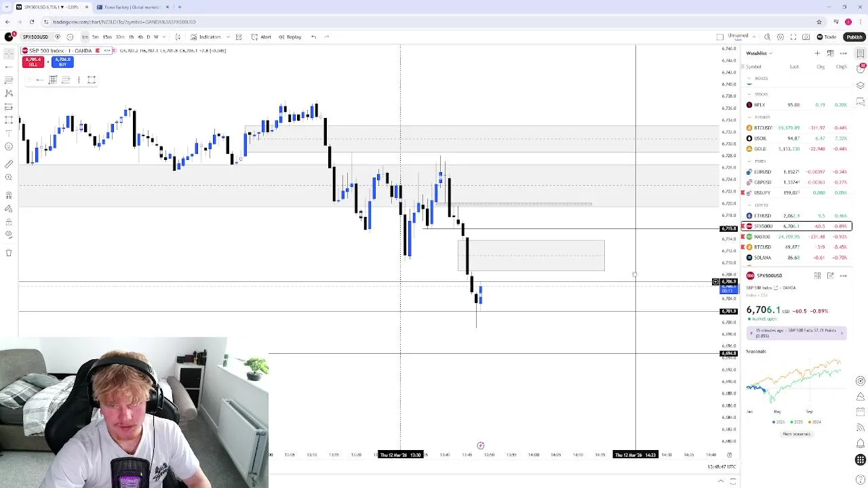
Task: Click the More seasonals button
Action: point(797,434)
